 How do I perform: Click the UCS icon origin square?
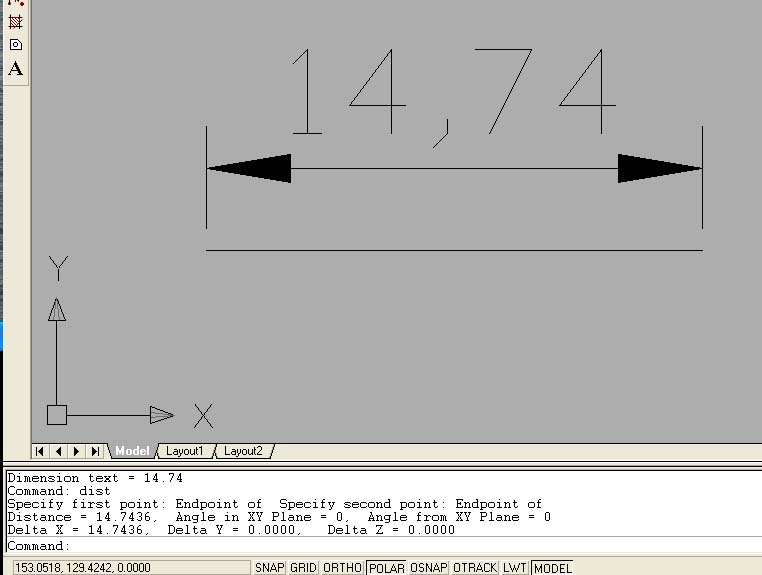click(57, 415)
